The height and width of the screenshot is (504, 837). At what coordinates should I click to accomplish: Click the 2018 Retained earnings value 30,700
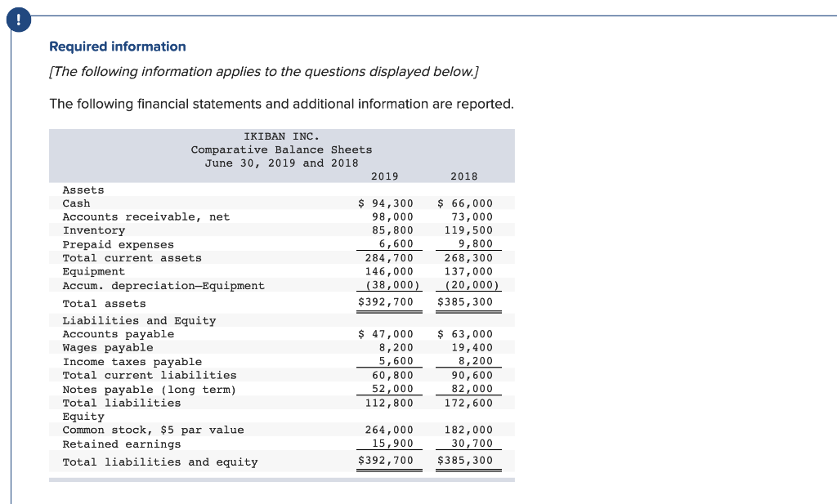[472, 444]
